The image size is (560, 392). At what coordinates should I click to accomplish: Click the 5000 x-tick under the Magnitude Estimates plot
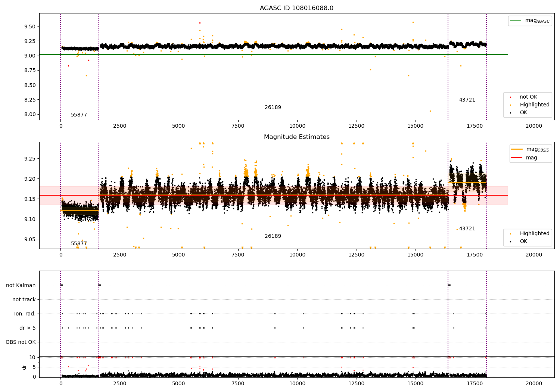[179, 255]
